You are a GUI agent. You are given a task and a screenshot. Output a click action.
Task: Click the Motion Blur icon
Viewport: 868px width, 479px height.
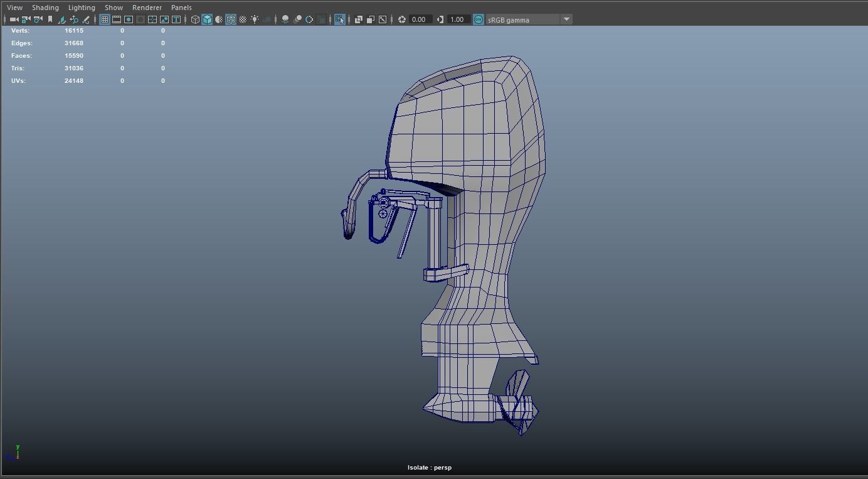(x=297, y=19)
